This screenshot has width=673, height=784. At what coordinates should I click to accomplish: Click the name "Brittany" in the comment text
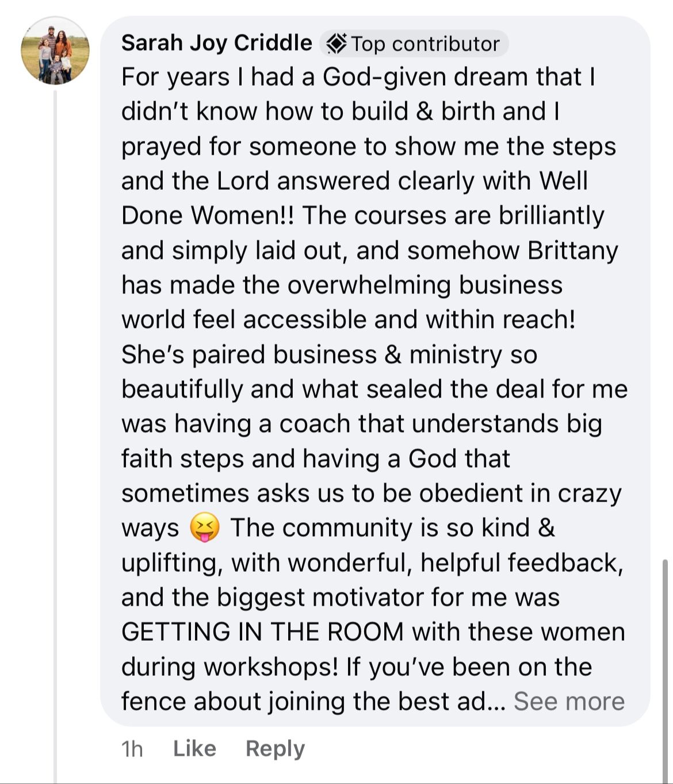tap(572, 251)
